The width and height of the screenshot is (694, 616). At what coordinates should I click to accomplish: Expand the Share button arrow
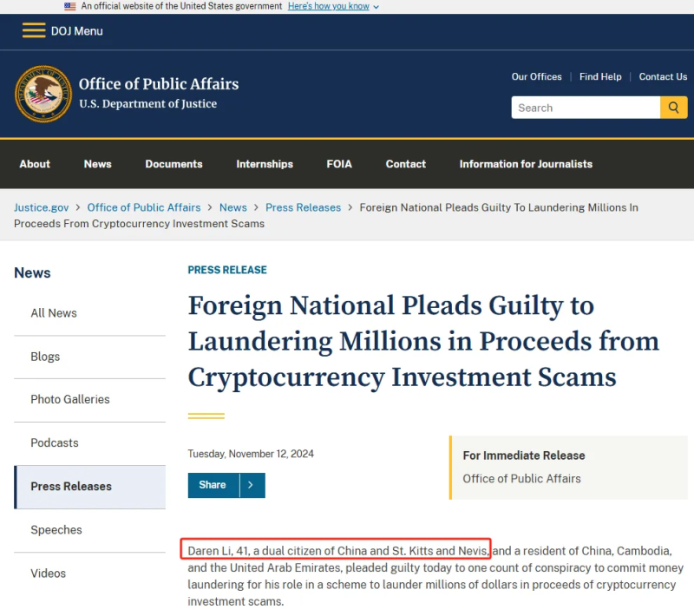click(x=252, y=485)
